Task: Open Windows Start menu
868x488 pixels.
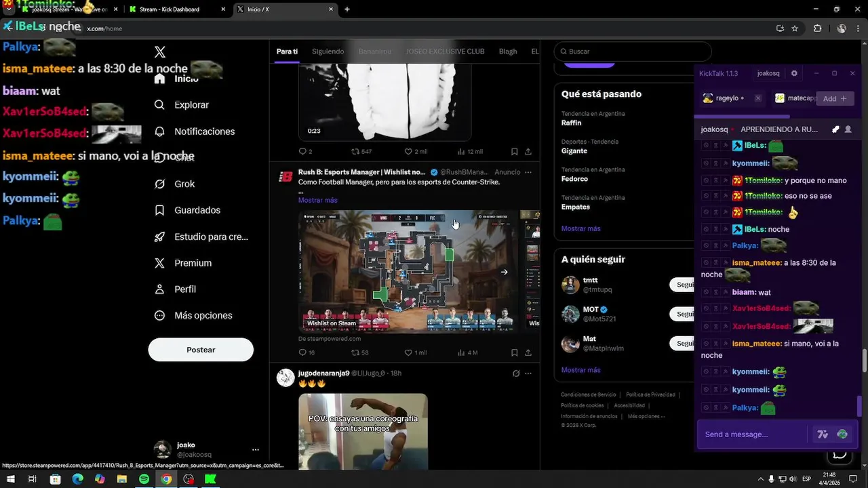Action: (10, 479)
